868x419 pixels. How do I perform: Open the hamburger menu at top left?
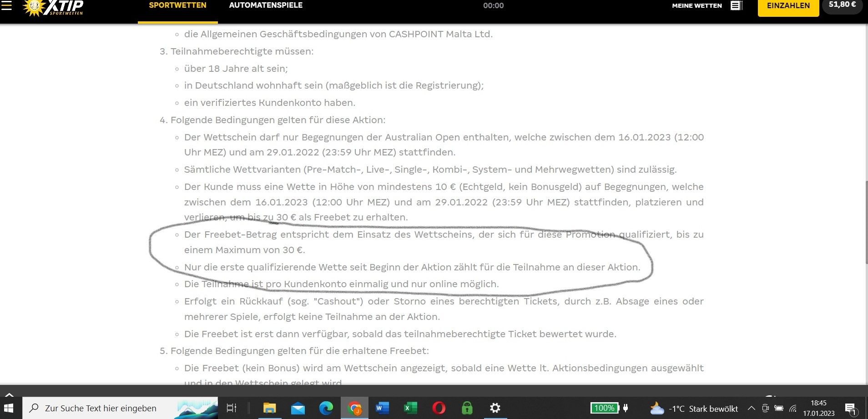(x=7, y=5)
